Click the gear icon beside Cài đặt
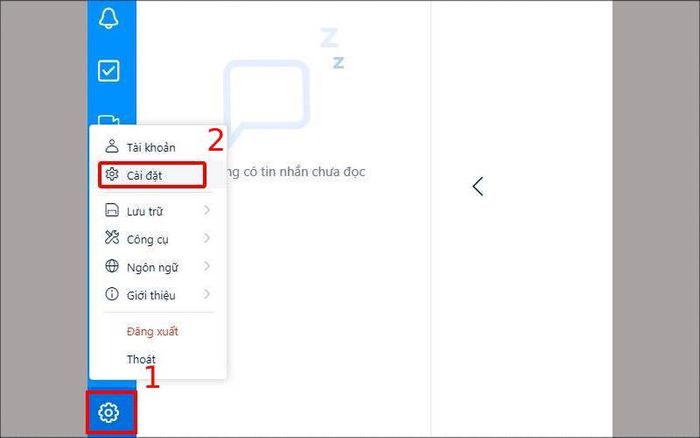 click(x=112, y=174)
